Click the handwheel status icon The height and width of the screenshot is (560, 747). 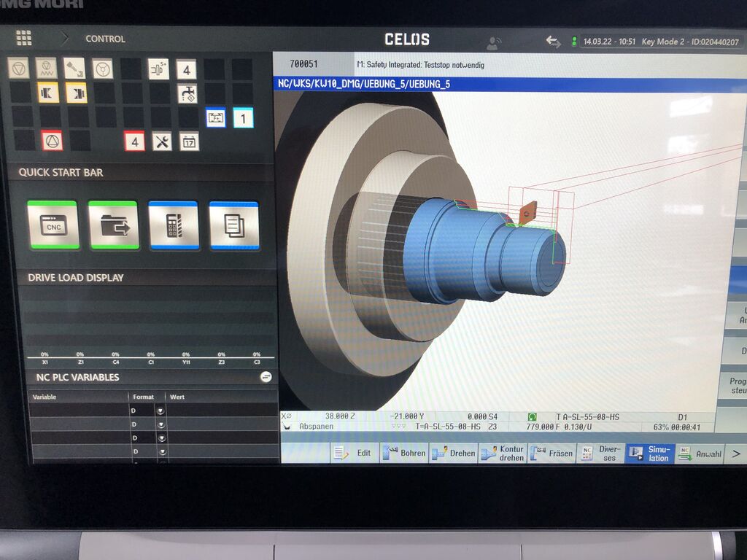coord(102,69)
